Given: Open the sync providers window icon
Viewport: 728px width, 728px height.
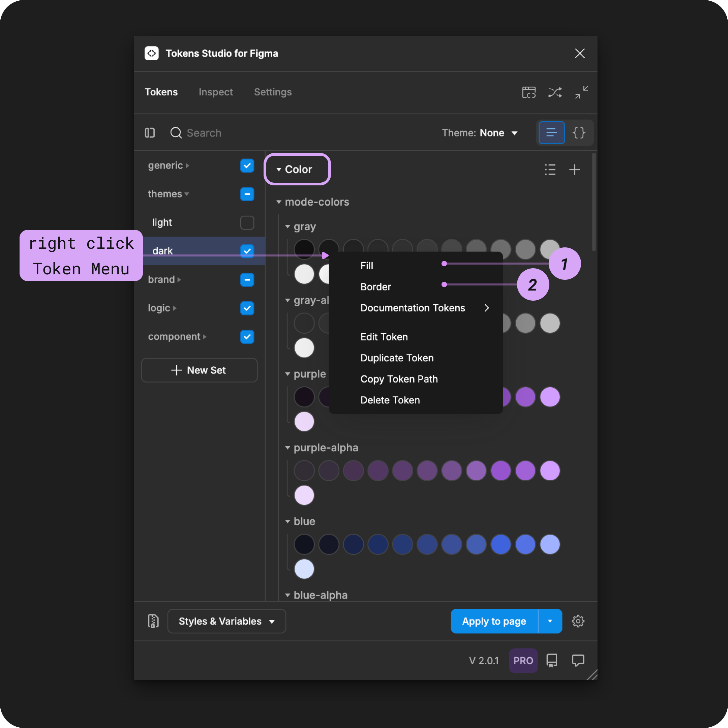Looking at the screenshot, I should pos(529,92).
